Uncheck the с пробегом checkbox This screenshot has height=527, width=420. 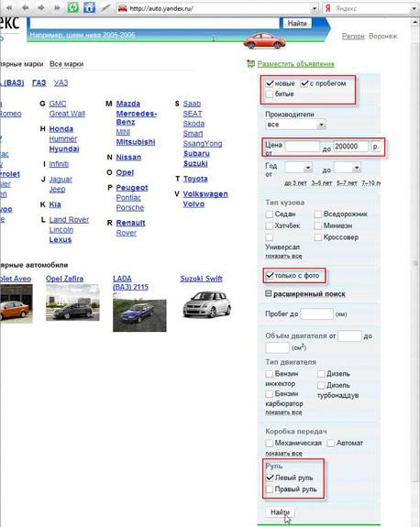pyautogui.click(x=304, y=83)
